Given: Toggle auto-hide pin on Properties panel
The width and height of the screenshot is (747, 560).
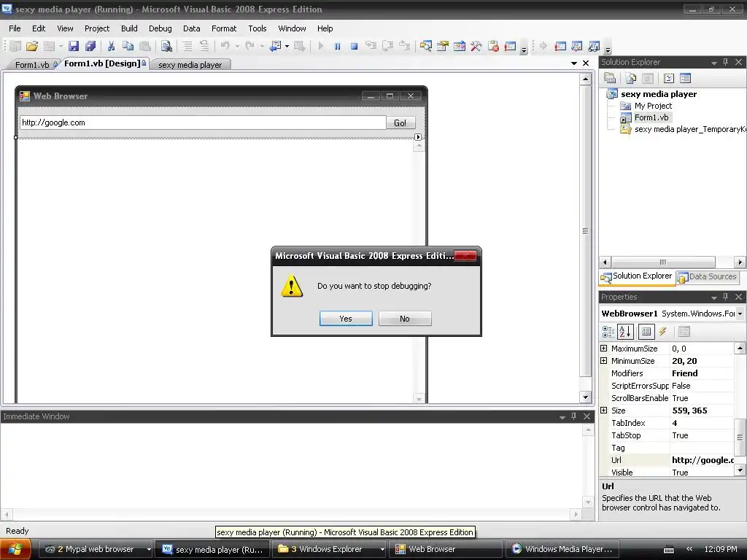Looking at the screenshot, I should click(x=726, y=297).
